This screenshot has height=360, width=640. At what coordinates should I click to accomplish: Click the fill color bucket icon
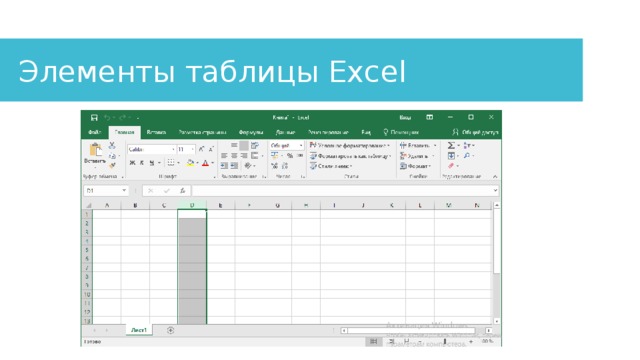coord(190,163)
